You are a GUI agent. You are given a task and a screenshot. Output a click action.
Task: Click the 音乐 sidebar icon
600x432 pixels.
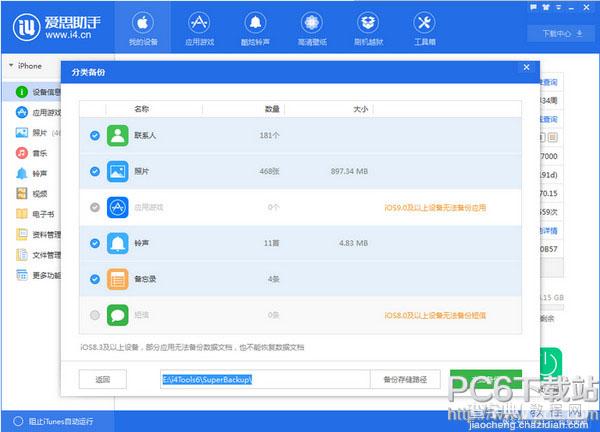[22, 153]
